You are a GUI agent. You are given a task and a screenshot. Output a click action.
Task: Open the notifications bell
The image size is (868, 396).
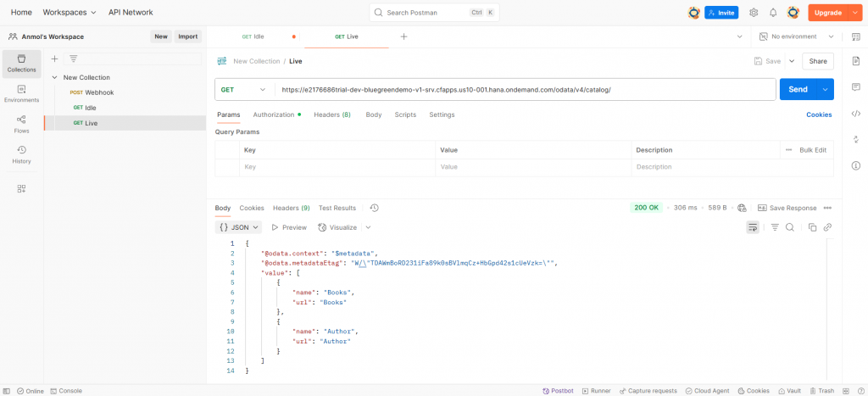click(x=773, y=12)
